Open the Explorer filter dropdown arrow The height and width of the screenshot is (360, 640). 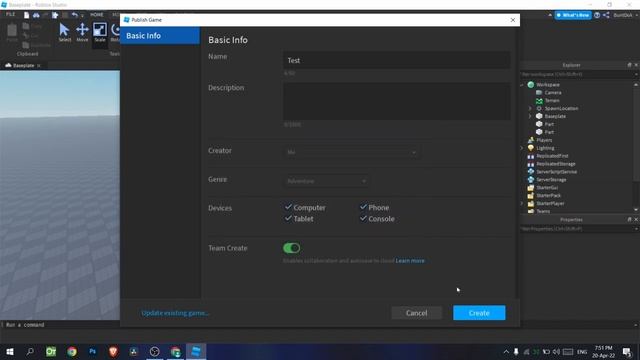(636, 74)
